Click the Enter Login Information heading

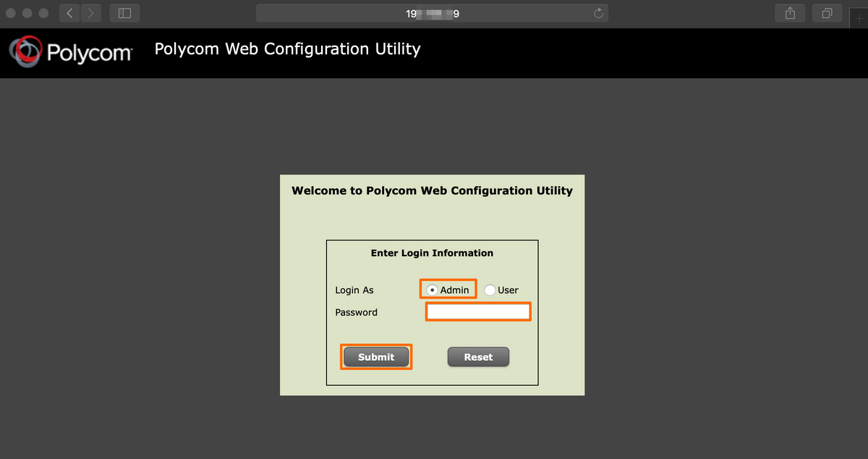[x=432, y=253]
